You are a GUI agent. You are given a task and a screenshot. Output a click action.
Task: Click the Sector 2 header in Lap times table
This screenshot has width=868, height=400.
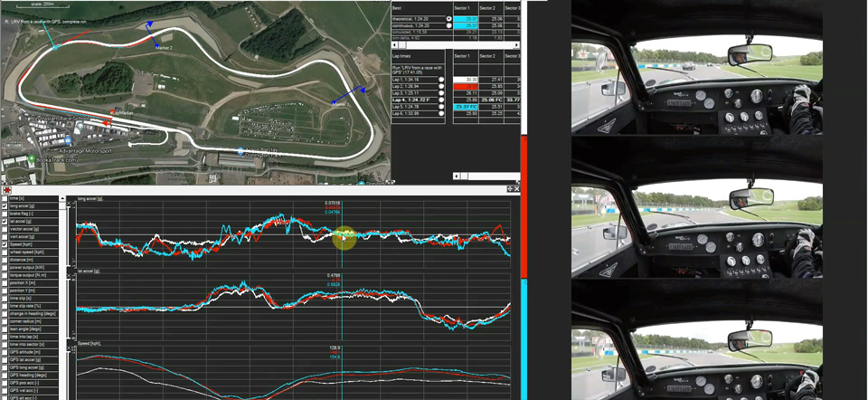(490, 56)
